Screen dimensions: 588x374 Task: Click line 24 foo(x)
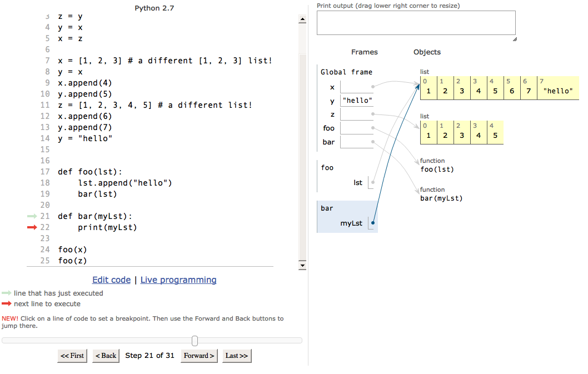[72, 250]
